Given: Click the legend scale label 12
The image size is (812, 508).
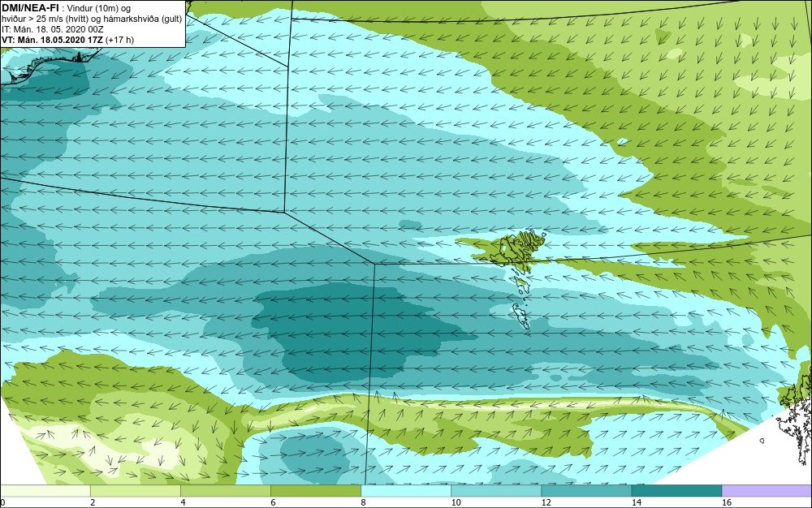Looking at the screenshot, I should 546,502.
